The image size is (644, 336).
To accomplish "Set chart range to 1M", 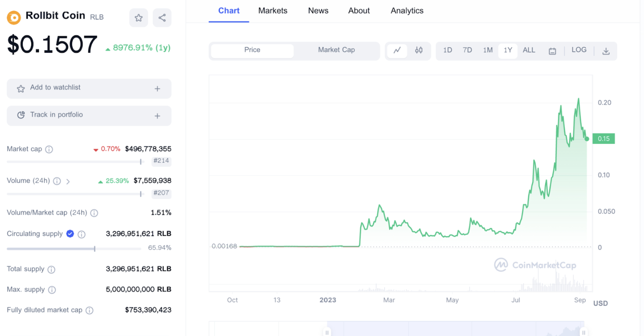I will click(488, 50).
